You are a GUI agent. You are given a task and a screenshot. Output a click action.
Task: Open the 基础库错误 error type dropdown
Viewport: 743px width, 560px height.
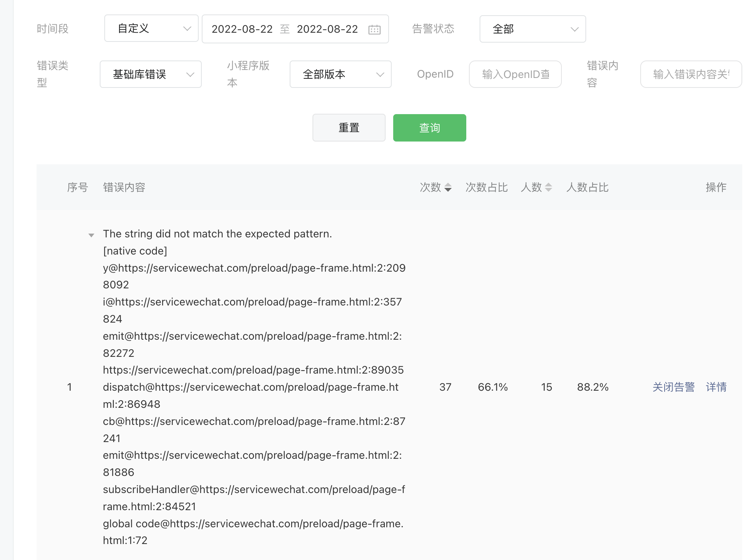(151, 74)
